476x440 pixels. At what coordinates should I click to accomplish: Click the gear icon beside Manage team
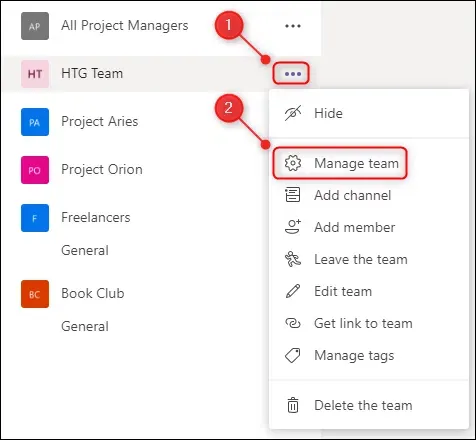[x=293, y=163]
